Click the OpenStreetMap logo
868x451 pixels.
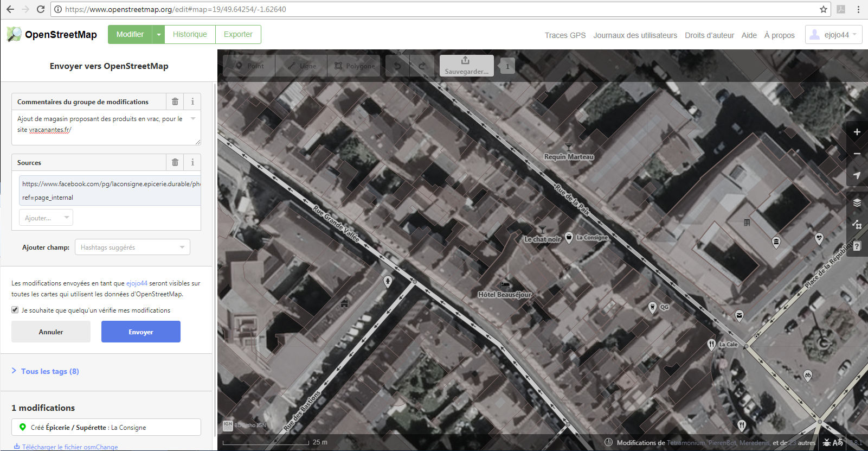[x=52, y=34]
